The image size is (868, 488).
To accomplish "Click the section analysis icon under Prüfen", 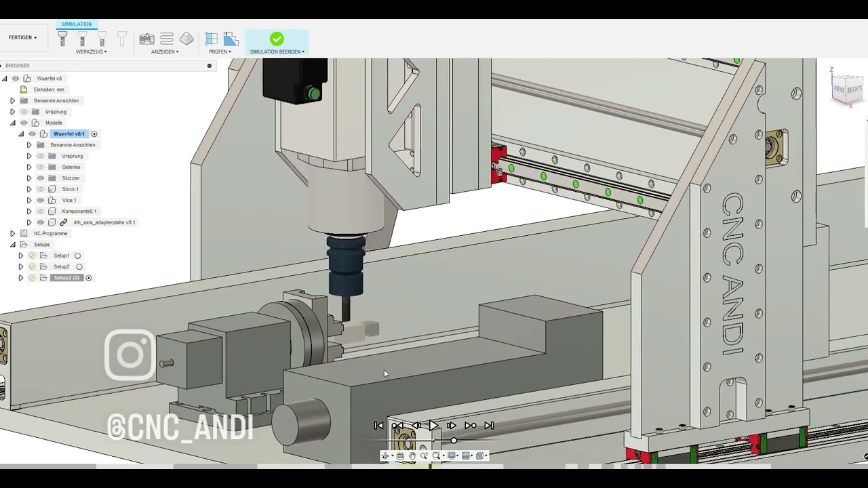I will [x=212, y=39].
